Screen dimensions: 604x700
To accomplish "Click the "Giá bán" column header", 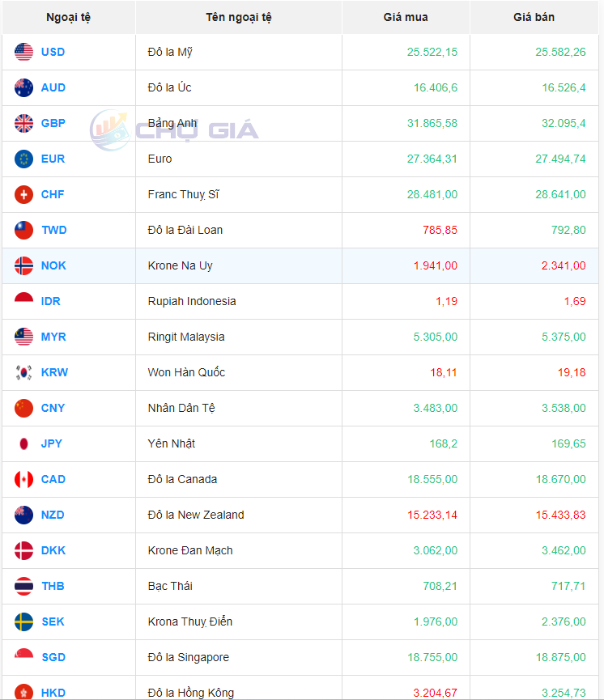I will click(534, 17).
